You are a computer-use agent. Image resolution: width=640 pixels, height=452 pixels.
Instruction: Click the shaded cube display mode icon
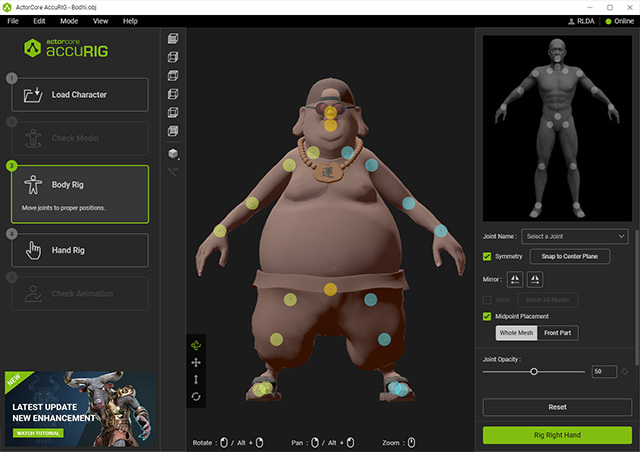(173, 153)
